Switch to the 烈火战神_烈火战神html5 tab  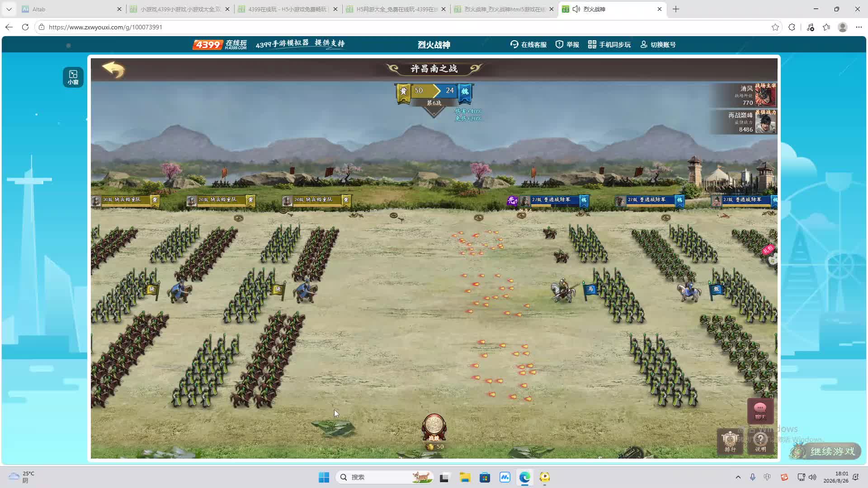504,9
